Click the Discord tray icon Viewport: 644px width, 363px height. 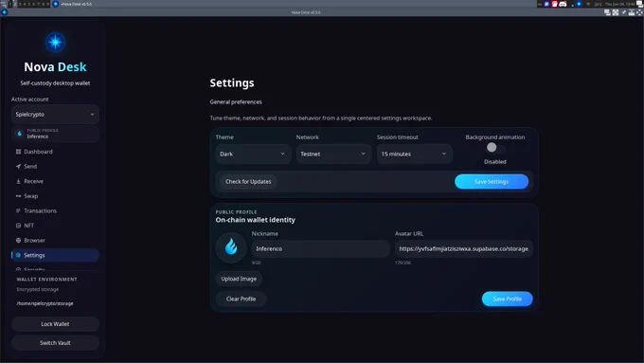[563, 4]
